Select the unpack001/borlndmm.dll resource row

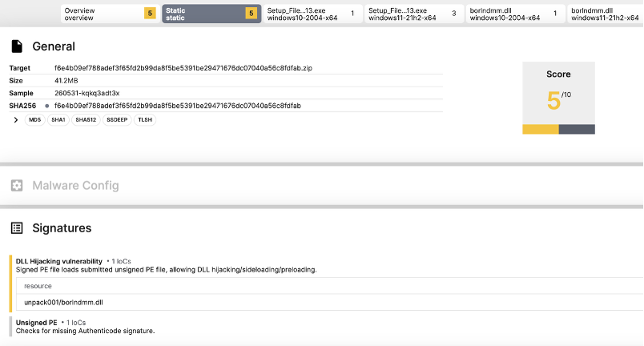click(329, 303)
